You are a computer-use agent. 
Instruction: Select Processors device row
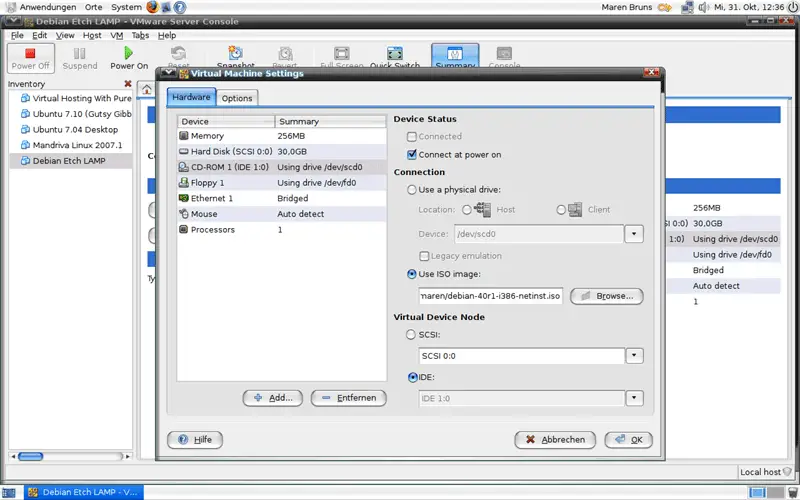[281, 230]
